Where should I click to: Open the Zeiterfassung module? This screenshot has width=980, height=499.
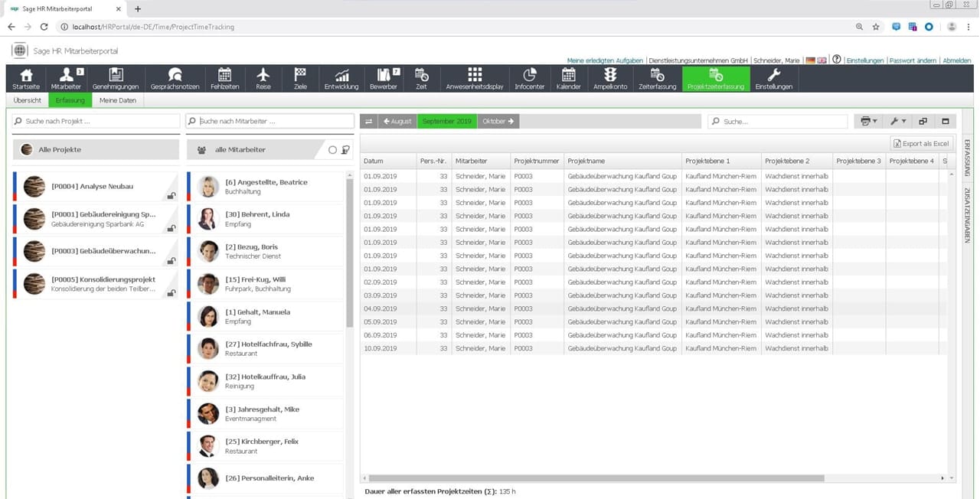click(x=657, y=79)
